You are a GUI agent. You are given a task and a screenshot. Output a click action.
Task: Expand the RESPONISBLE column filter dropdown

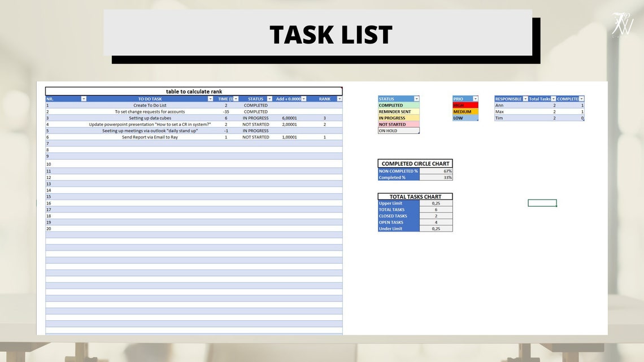click(525, 99)
